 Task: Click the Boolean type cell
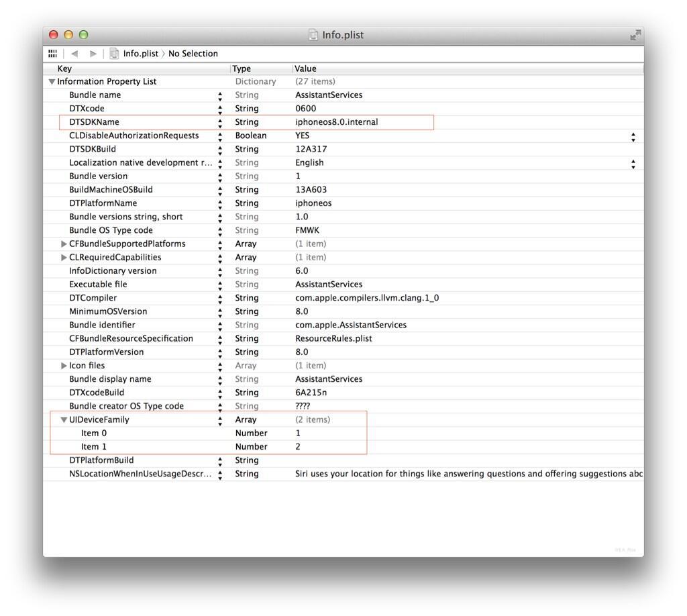251,136
